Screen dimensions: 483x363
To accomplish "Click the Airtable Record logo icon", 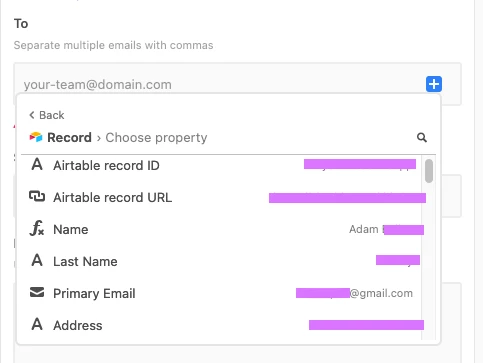I will 36,137.
